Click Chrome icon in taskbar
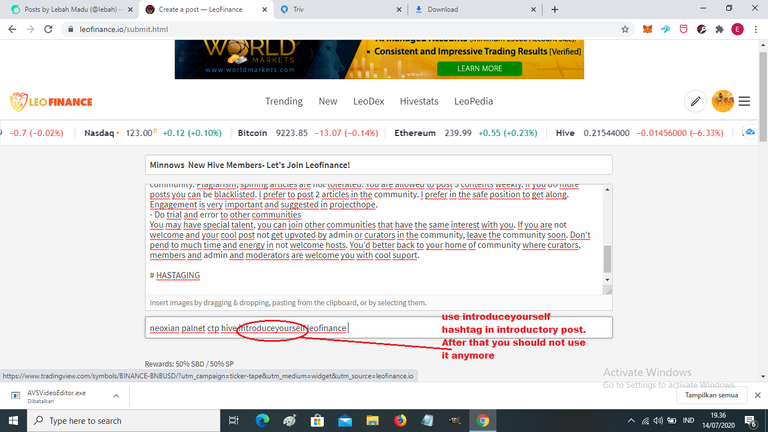The height and width of the screenshot is (432, 768). [x=482, y=421]
